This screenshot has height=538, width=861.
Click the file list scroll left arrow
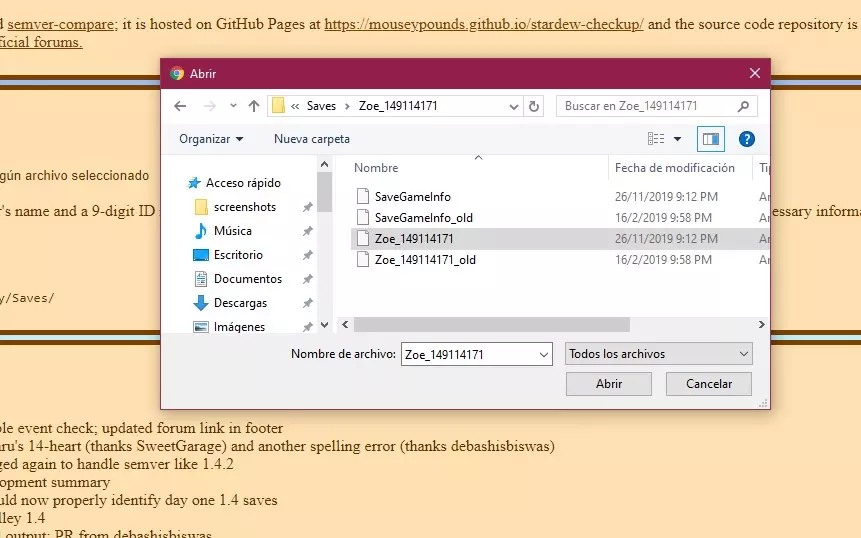(345, 324)
